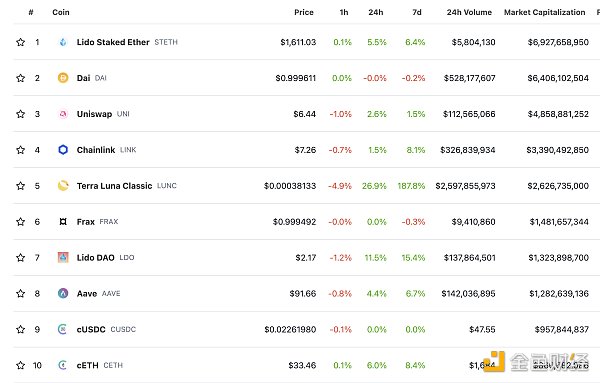Sort by Market Capitalization column header

coord(545,12)
